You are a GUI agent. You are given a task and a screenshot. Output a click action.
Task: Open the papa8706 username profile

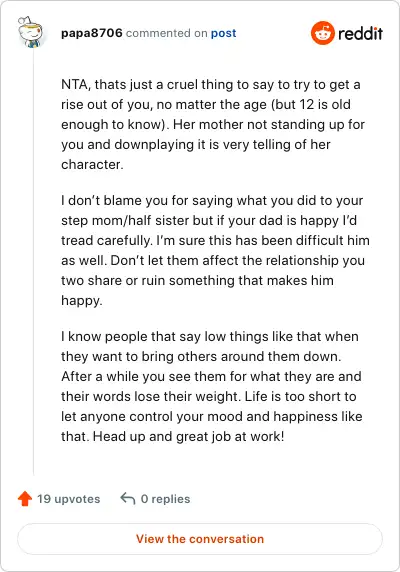[x=92, y=33]
